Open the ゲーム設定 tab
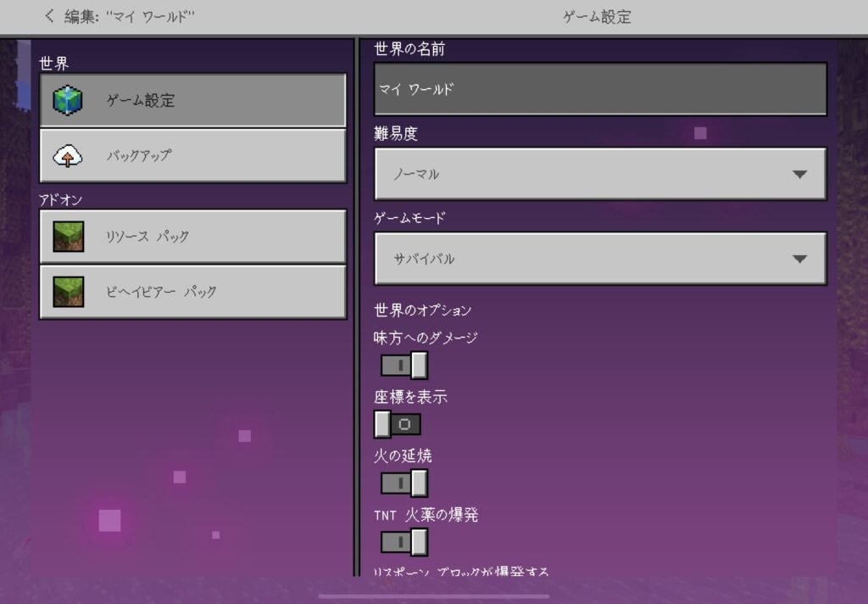 point(192,100)
